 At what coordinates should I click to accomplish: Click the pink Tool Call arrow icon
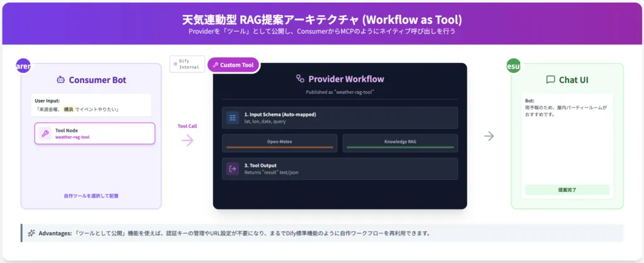187,140
